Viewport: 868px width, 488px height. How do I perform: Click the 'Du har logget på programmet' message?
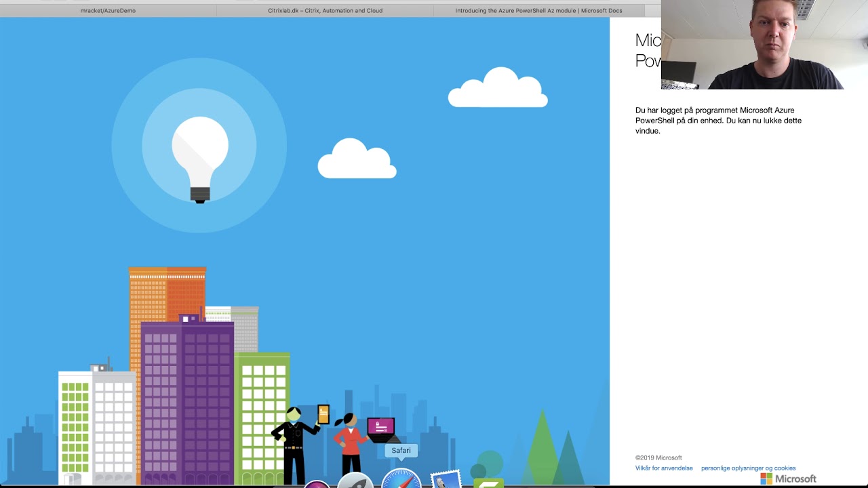718,121
